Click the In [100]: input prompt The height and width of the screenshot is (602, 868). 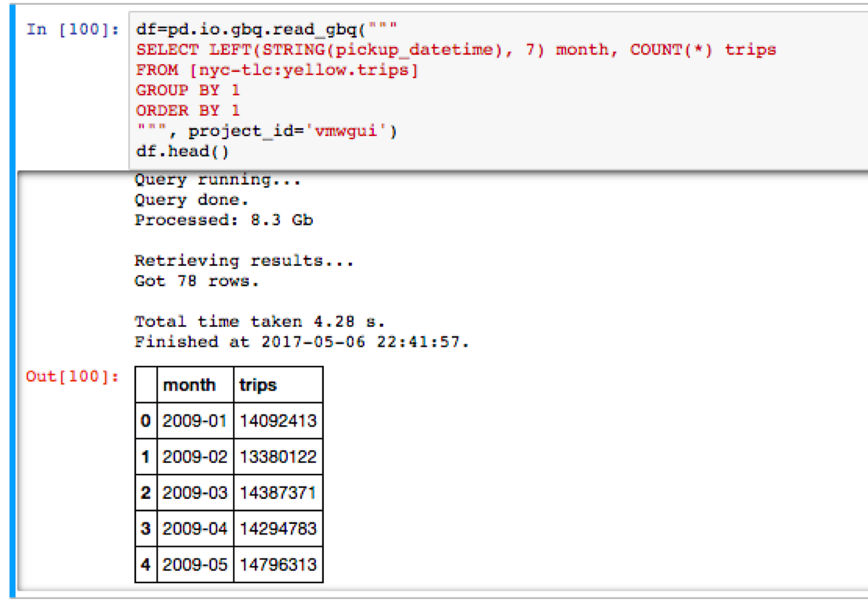72,29
